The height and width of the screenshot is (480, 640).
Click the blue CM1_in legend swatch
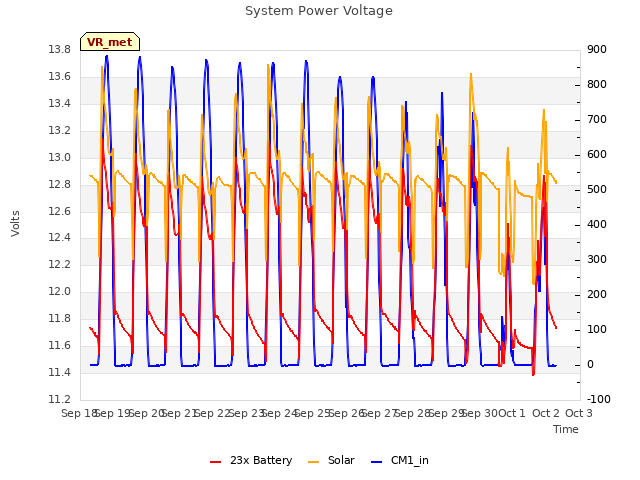pos(376,462)
